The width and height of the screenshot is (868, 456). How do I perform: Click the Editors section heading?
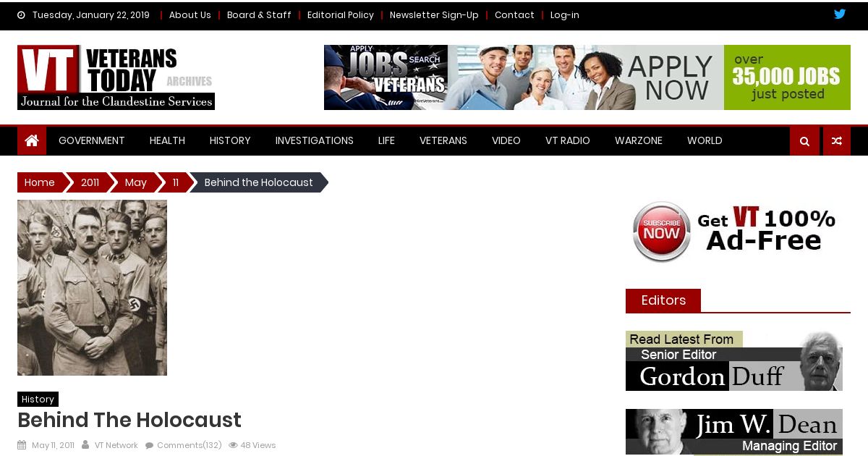click(x=663, y=300)
